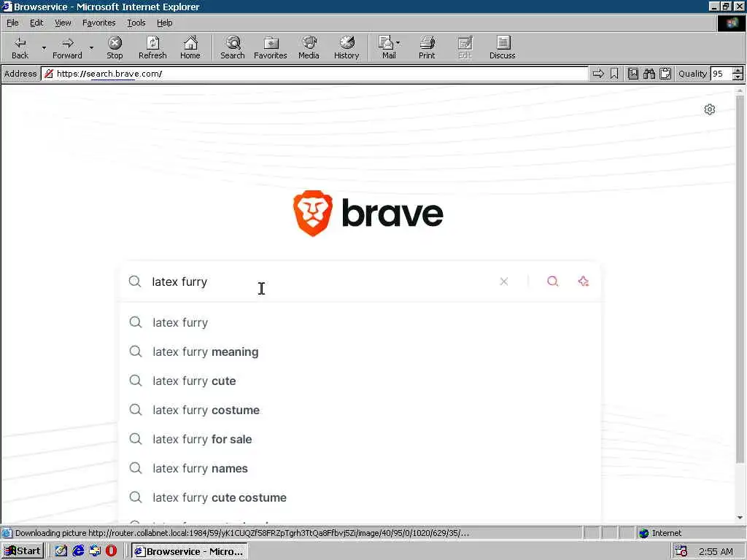Decrease Quality with the down stepper
This screenshot has height=560, width=747.
pos(738,77)
